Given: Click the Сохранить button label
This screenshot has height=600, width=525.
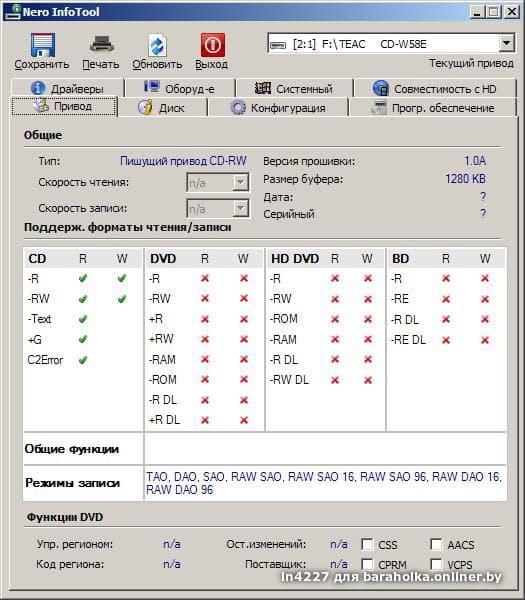Looking at the screenshot, I should click(42, 64).
